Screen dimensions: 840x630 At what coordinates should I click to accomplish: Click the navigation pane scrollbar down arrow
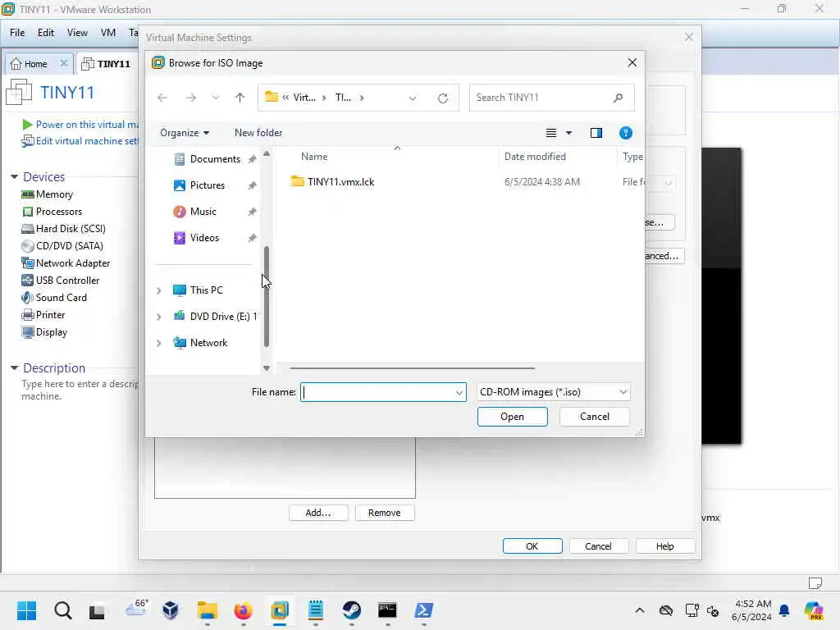click(x=267, y=368)
